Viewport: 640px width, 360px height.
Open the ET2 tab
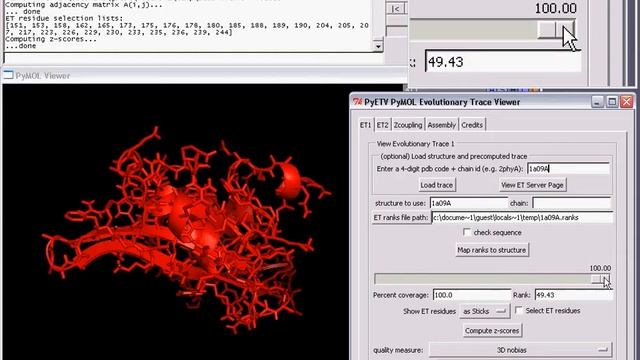tap(382, 125)
